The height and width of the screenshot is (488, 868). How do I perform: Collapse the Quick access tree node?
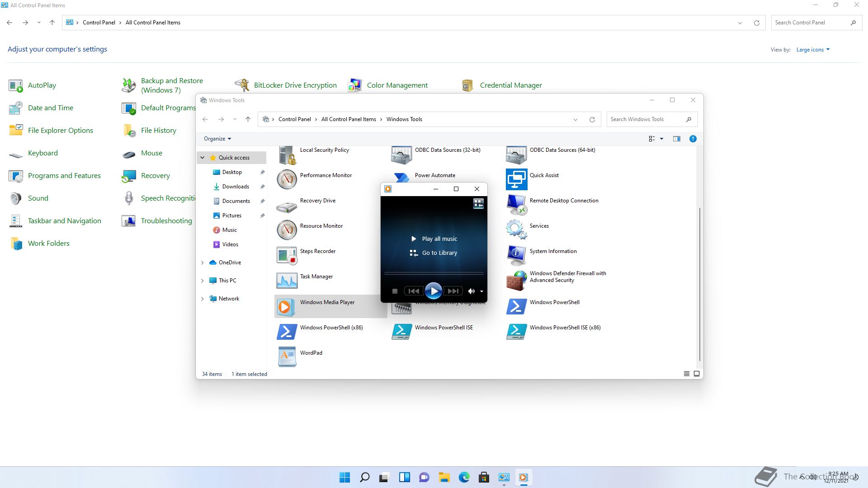[203, 158]
